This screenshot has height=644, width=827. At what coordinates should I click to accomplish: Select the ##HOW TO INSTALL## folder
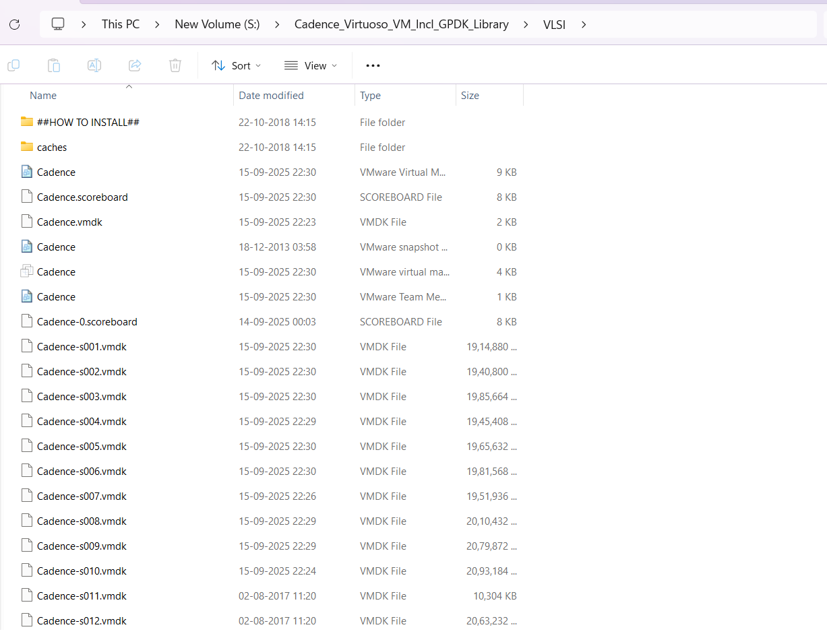(x=88, y=122)
